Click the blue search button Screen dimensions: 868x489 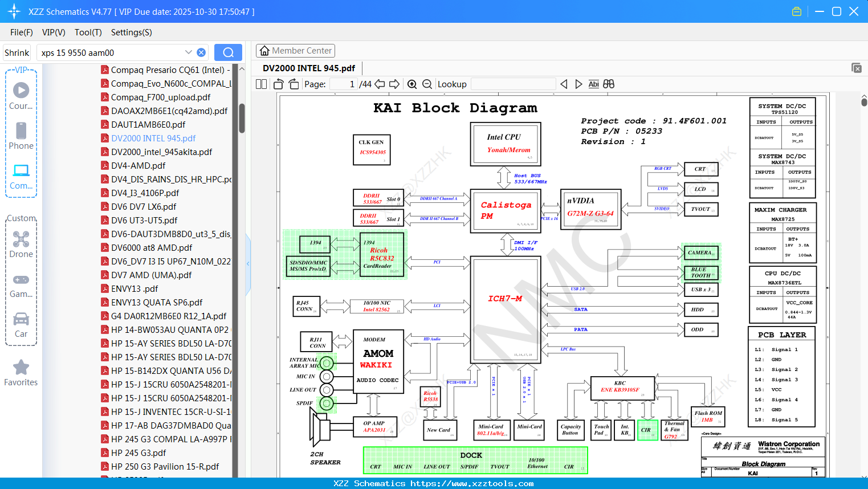pos(228,52)
